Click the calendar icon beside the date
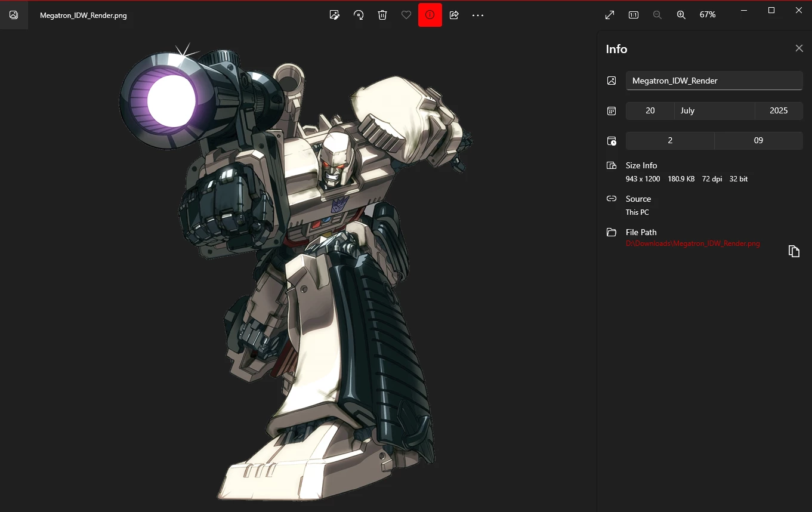812x512 pixels. (612, 110)
